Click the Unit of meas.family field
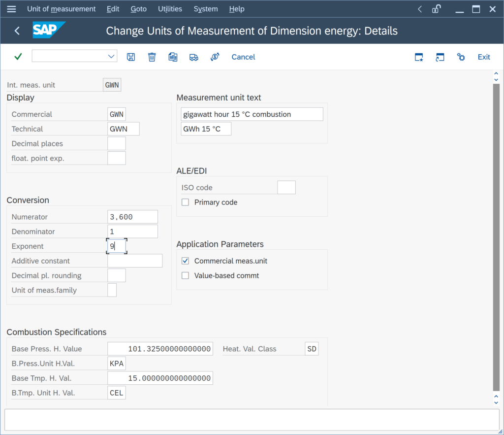 coord(112,290)
